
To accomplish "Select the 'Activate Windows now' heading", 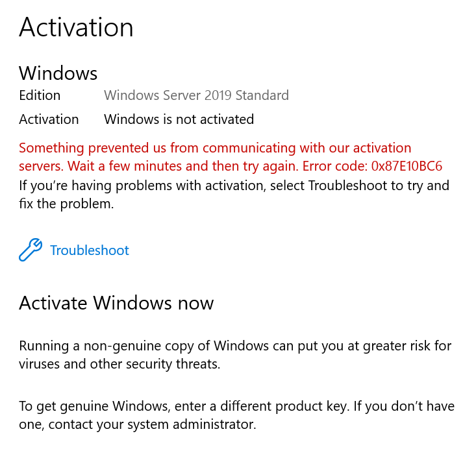I will [116, 303].
